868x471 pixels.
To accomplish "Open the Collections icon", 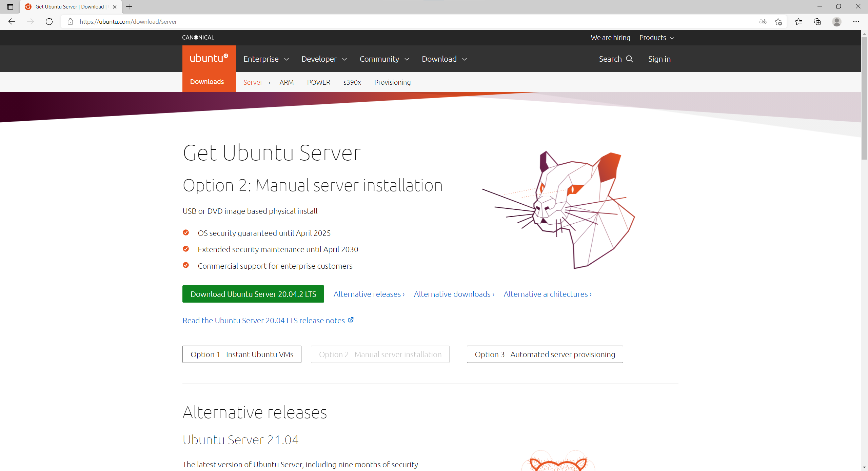I will [x=817, y=22].
